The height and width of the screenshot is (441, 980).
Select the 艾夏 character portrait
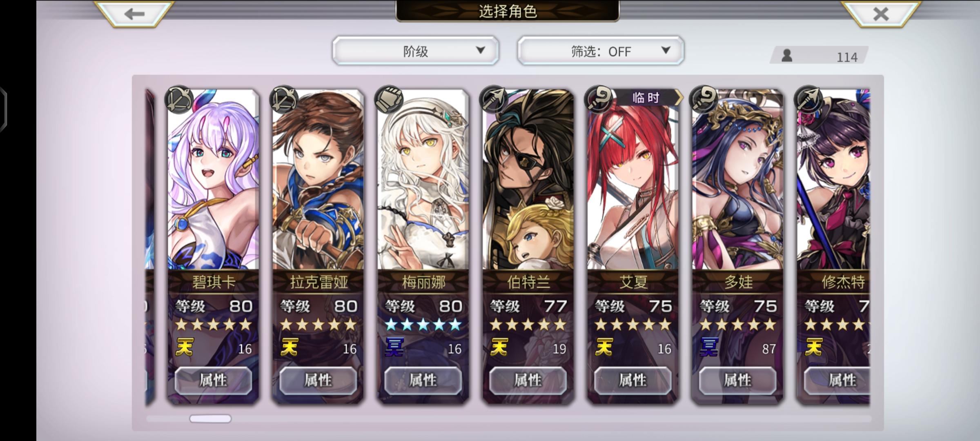click(633, 180)
